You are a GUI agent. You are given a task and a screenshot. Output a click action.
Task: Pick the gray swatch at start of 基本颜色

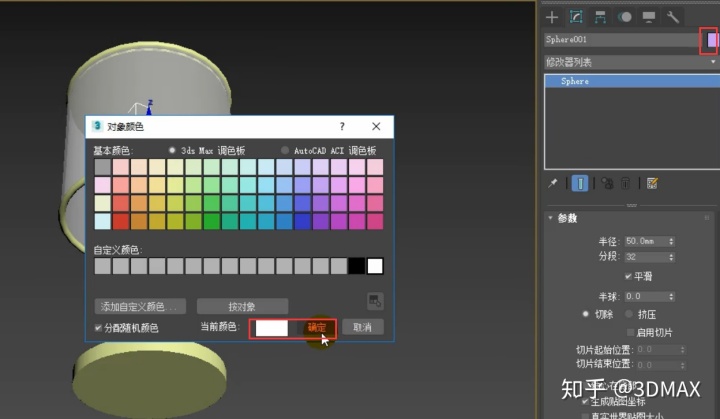(x=103, y=167)
